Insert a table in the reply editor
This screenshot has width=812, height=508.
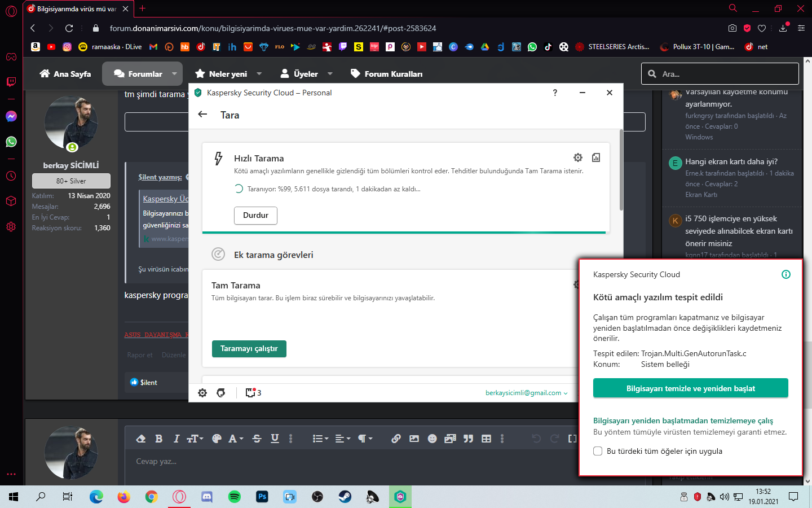click(x=487, y=439)
